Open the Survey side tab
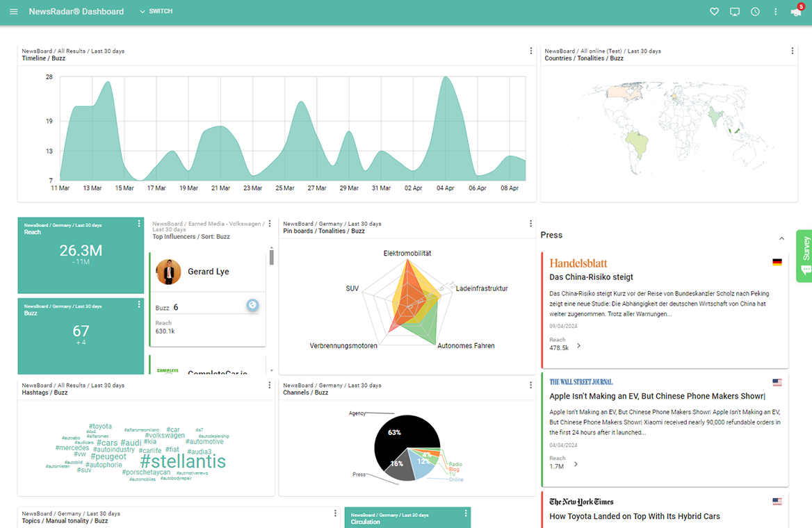Viewport: 812px width, 528px height. (x=804, y=255)
